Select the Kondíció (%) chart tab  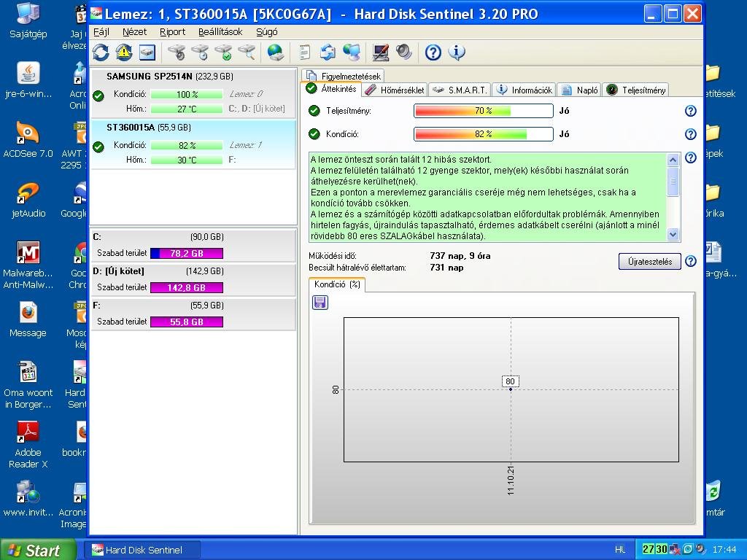tap(337, 284)
